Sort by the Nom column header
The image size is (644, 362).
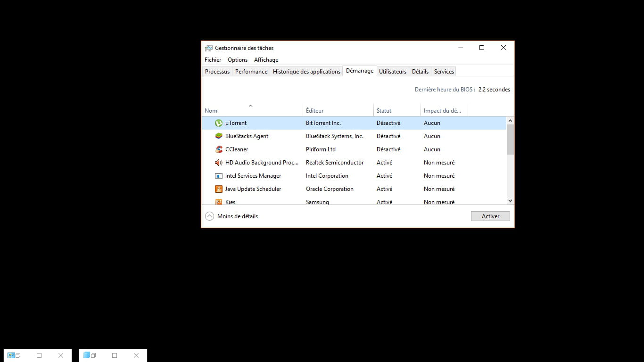tap(252, 110)
